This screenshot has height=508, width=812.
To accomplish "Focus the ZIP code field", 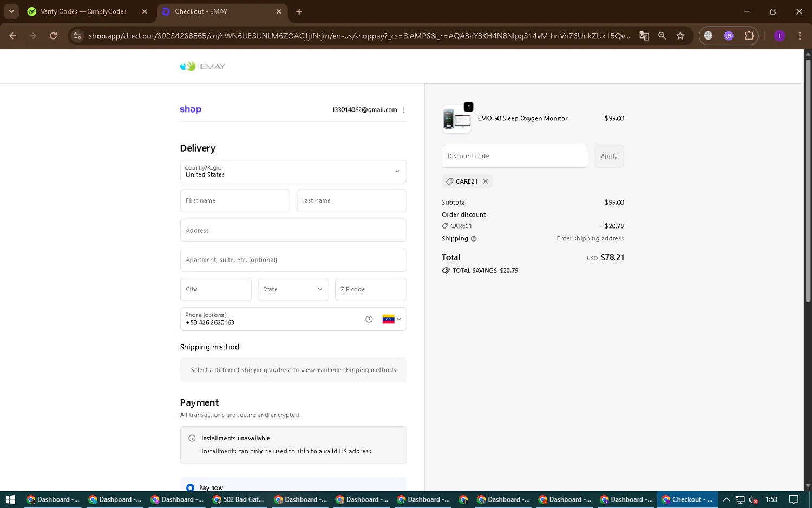I will 371,289.
